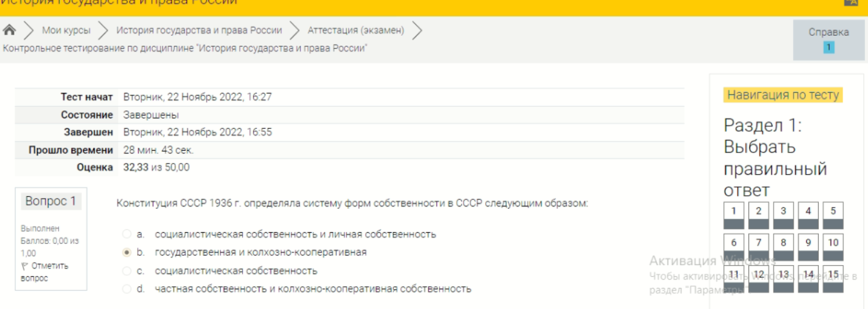The image size is (868, 309).
Task: Open Аттестация (экзамен) breadcrumb link
Action: [356, 30]
